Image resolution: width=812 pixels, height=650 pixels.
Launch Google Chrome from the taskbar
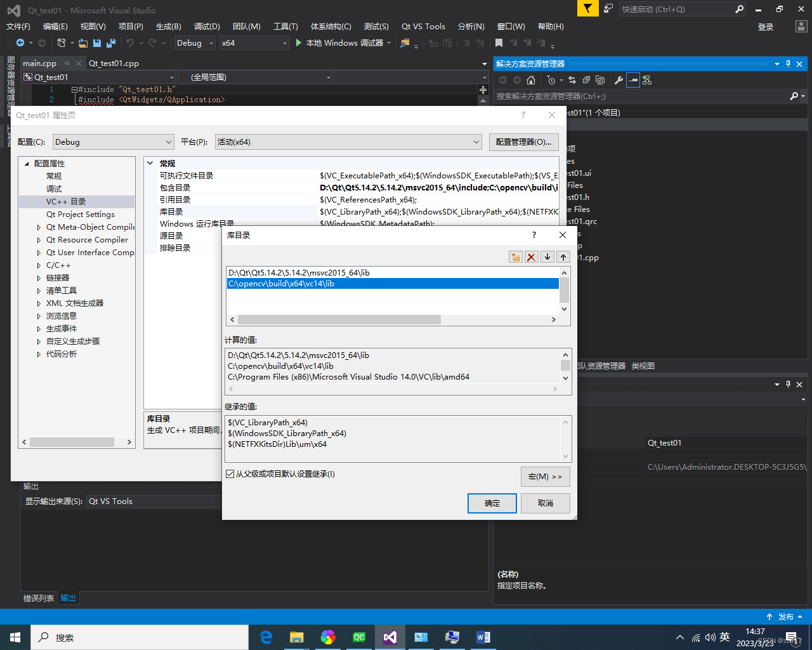point(327,637)
